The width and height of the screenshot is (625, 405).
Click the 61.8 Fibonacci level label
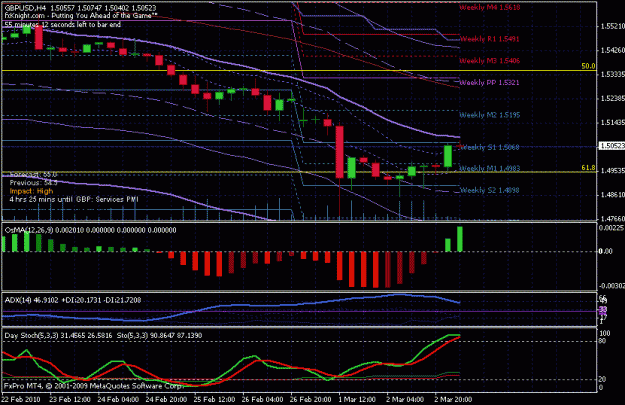click(x=588, y=168)
